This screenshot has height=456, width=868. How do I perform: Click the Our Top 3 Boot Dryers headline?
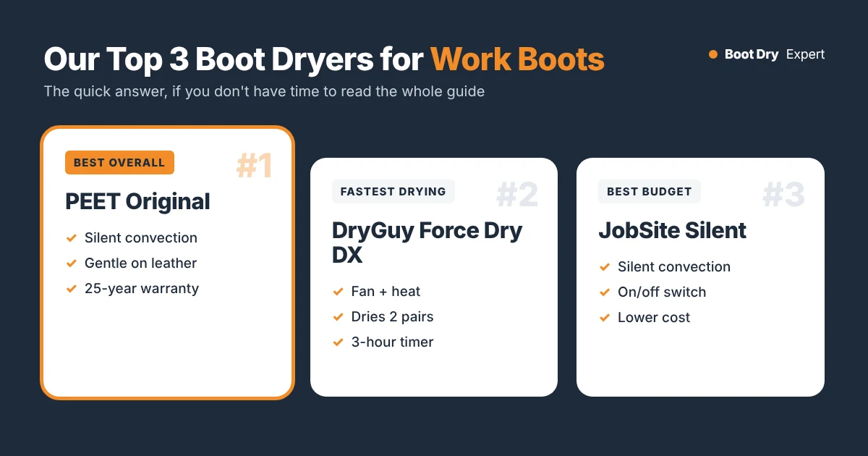[x=324, y=59]
